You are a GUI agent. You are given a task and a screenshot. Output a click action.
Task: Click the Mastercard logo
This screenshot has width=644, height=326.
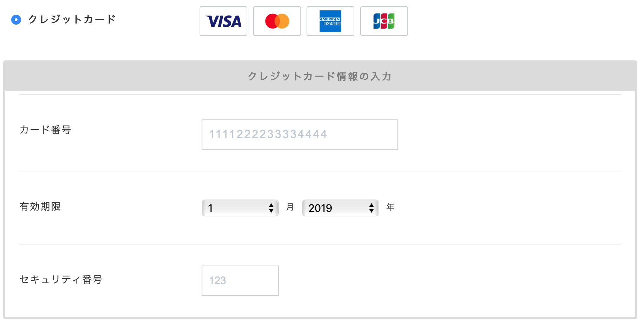(x=277, y=21)
